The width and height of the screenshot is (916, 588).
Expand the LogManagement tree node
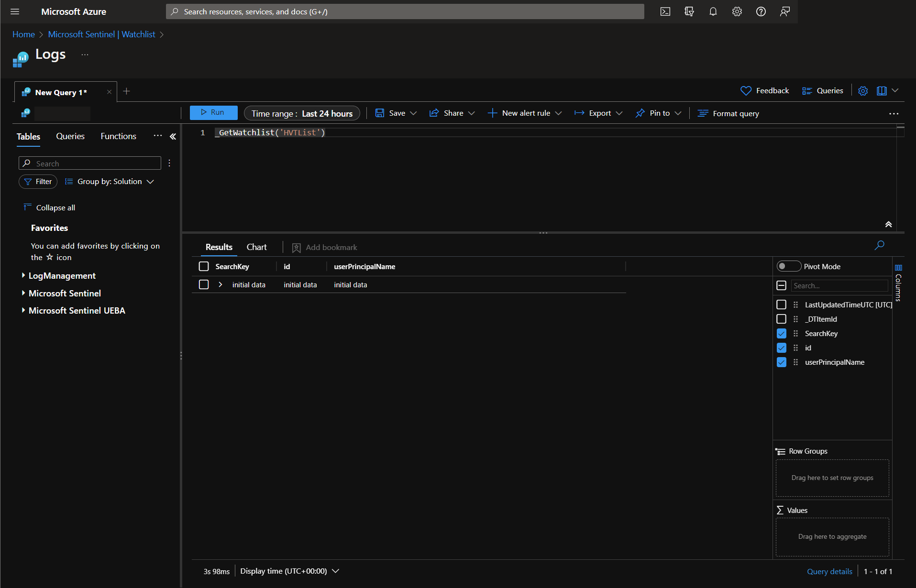23,275
